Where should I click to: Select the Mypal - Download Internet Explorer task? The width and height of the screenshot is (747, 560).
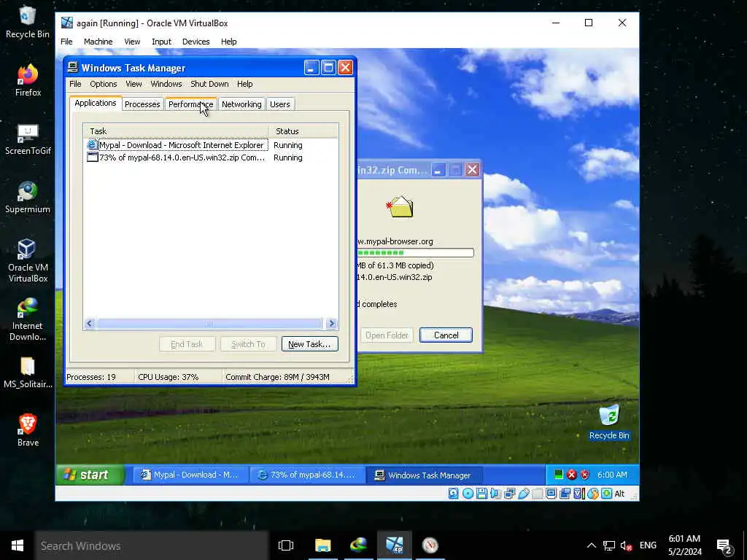(211, 145)
